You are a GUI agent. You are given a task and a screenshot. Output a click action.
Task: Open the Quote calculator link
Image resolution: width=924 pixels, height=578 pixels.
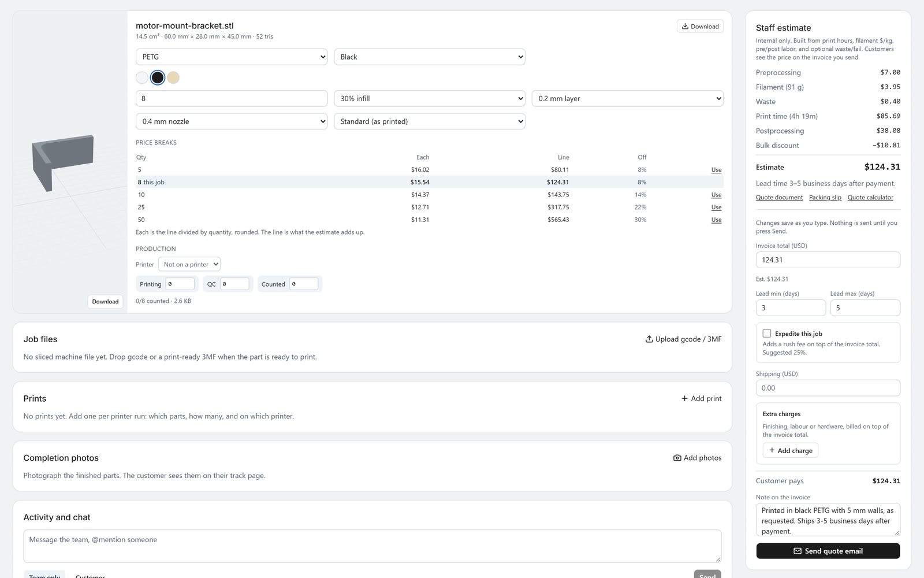pyautogui.click(x=870, y=198)
